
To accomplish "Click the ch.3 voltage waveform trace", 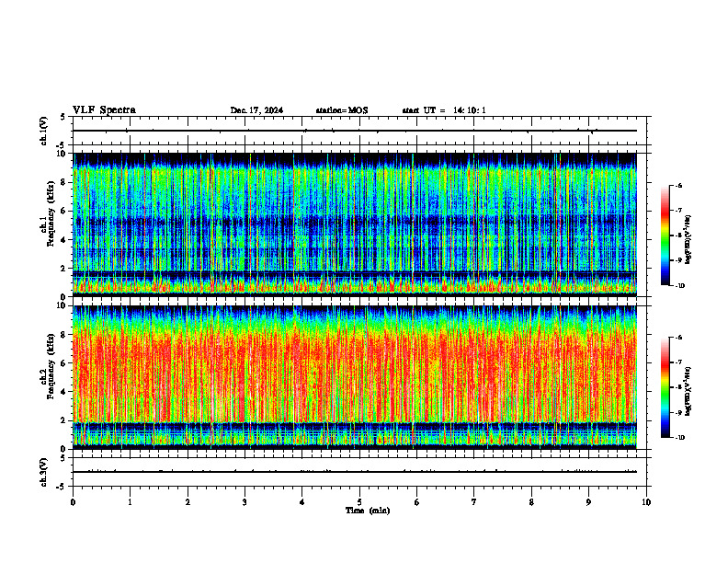I will (355, 472).
